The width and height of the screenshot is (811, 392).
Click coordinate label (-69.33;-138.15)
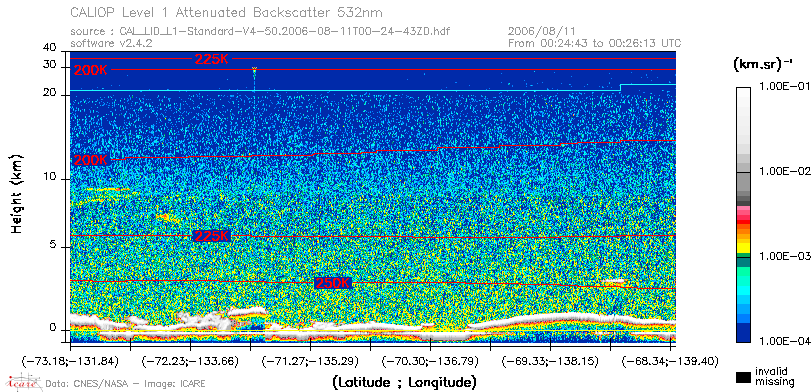(x=550, y=361)
